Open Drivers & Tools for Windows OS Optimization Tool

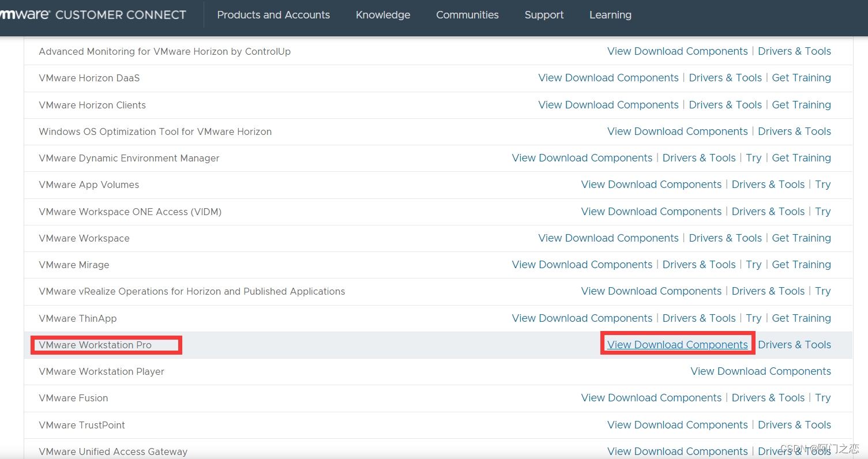click(794, 131)
